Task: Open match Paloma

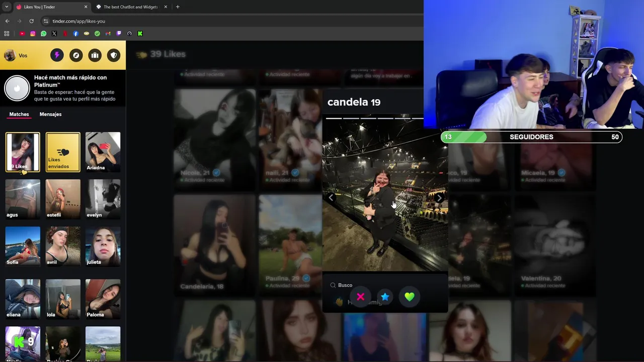Action: pos(103,299)
